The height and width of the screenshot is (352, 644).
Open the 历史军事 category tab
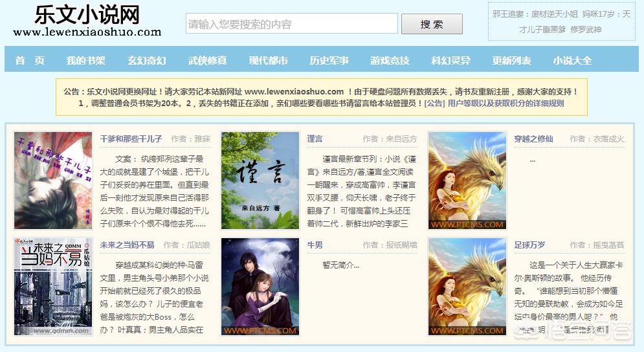(x=329, y=61)
